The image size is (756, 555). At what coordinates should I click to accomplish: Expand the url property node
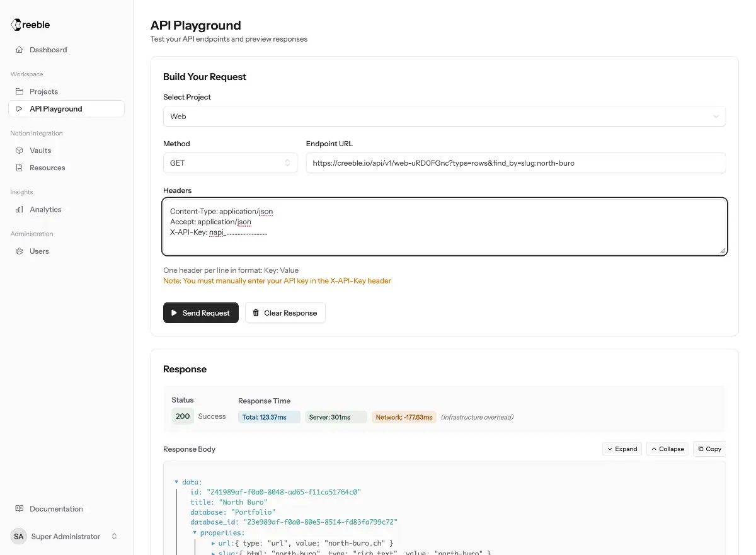coord(214,543)
